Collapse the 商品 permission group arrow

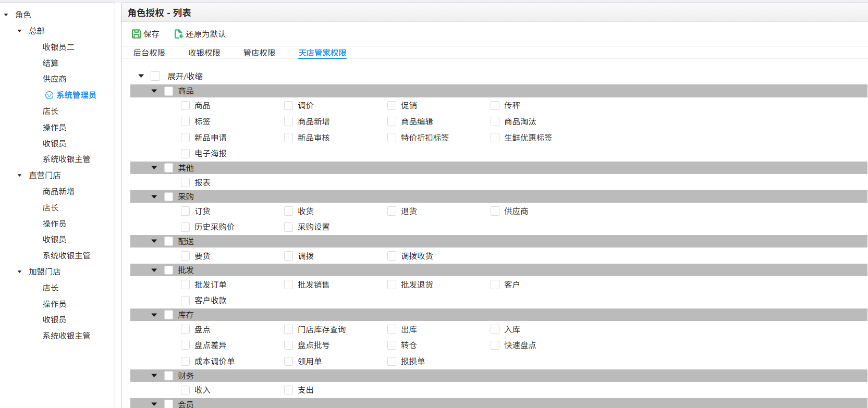click(x=154, y=91)
